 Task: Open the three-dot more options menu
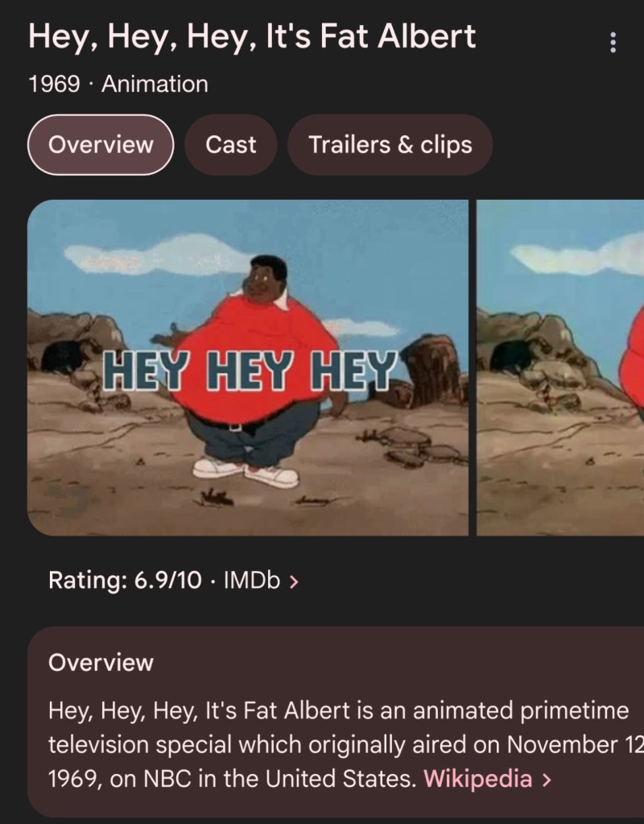(613, 42)
